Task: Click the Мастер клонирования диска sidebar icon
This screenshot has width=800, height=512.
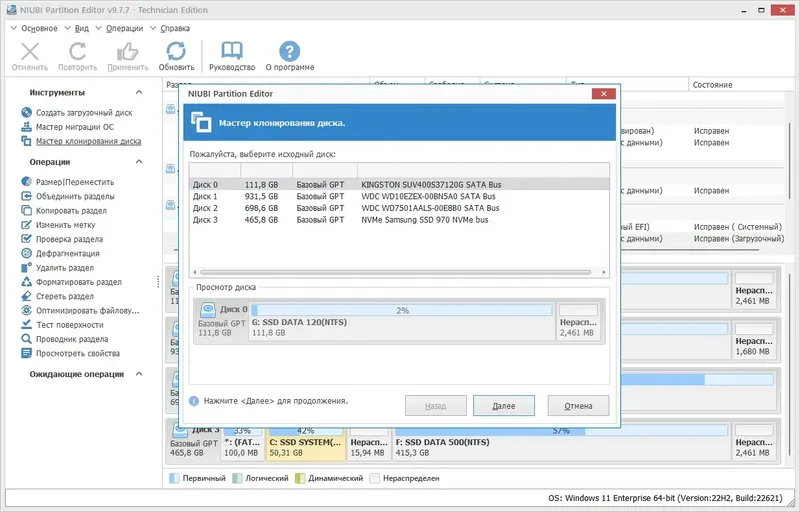Action: coord(27,141)
